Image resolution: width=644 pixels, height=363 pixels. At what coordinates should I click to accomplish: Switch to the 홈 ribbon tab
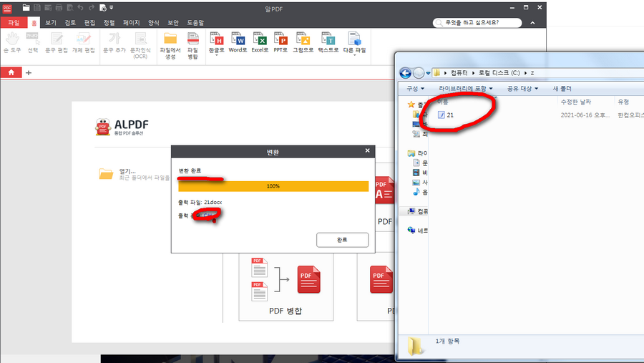[x=34, y=23]
